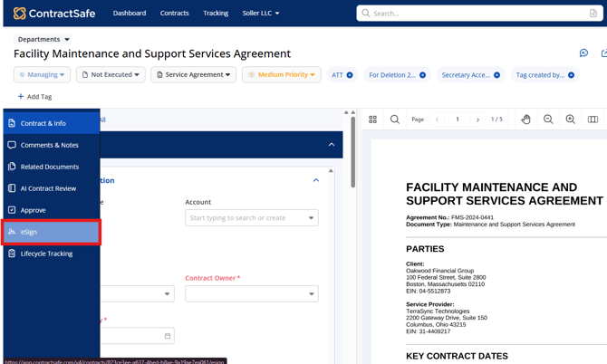This screenshot has height=364, width=607.
Task: Select Contract & Info in sidebar
Action: (52, 123)
